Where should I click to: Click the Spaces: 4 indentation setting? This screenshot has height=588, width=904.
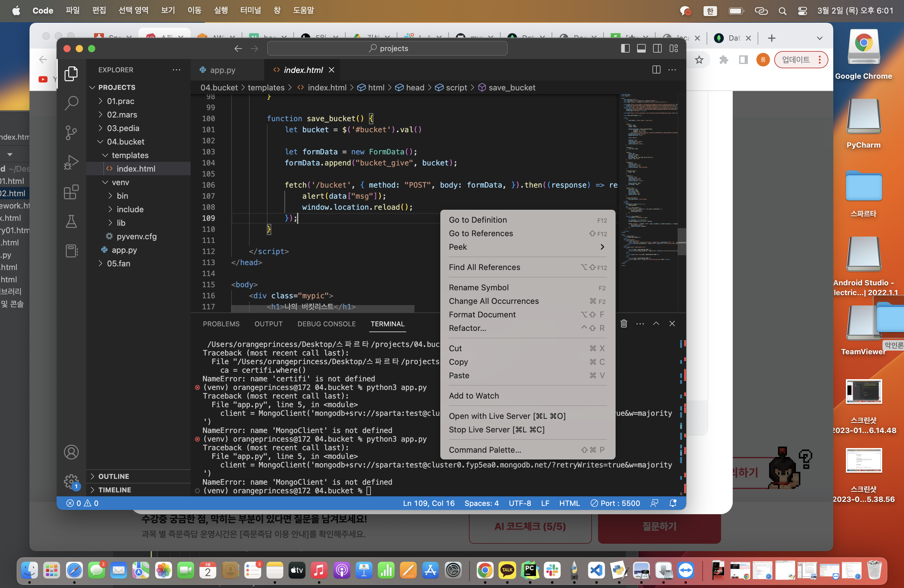pyautogui.click(x=481, y=503)
